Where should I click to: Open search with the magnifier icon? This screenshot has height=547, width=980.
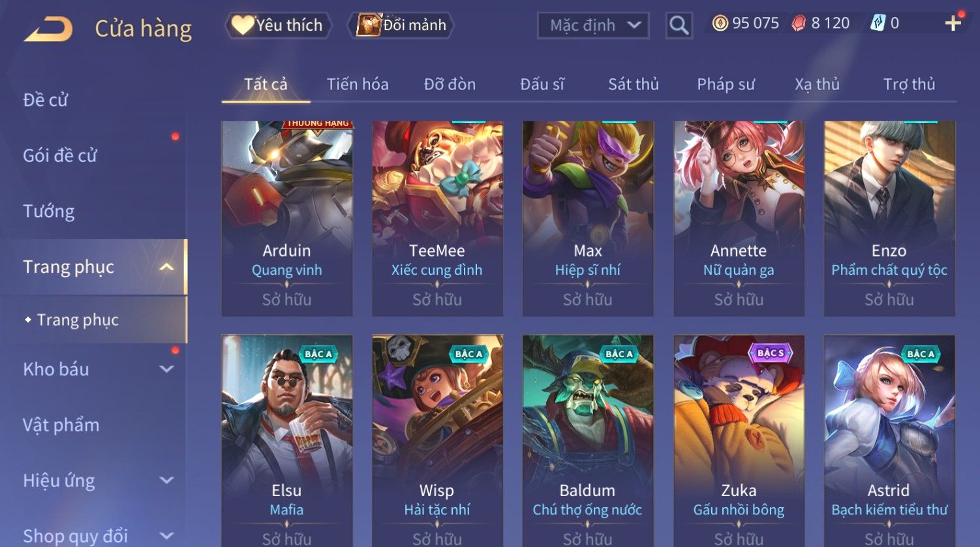coord(679,25)
